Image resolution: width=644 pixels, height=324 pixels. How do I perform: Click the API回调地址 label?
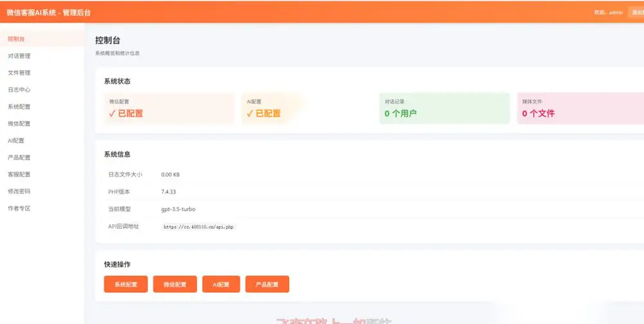coord(124,226)
